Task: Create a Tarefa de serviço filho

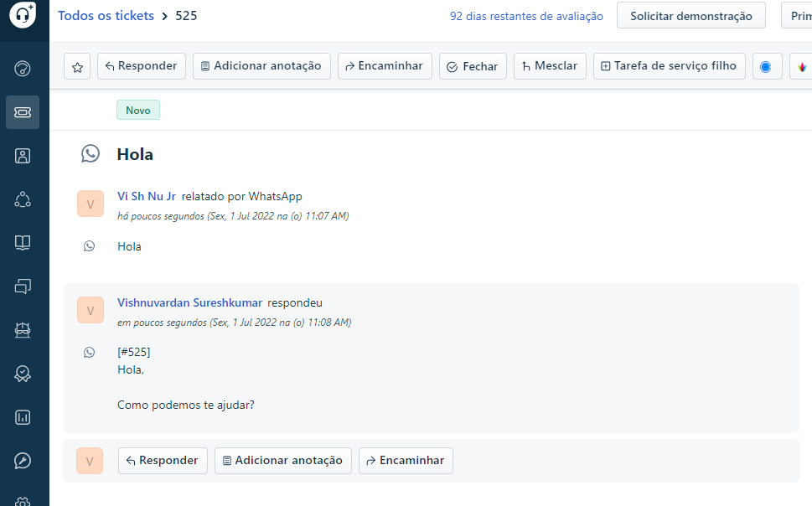Action: (x=669, y=65)
